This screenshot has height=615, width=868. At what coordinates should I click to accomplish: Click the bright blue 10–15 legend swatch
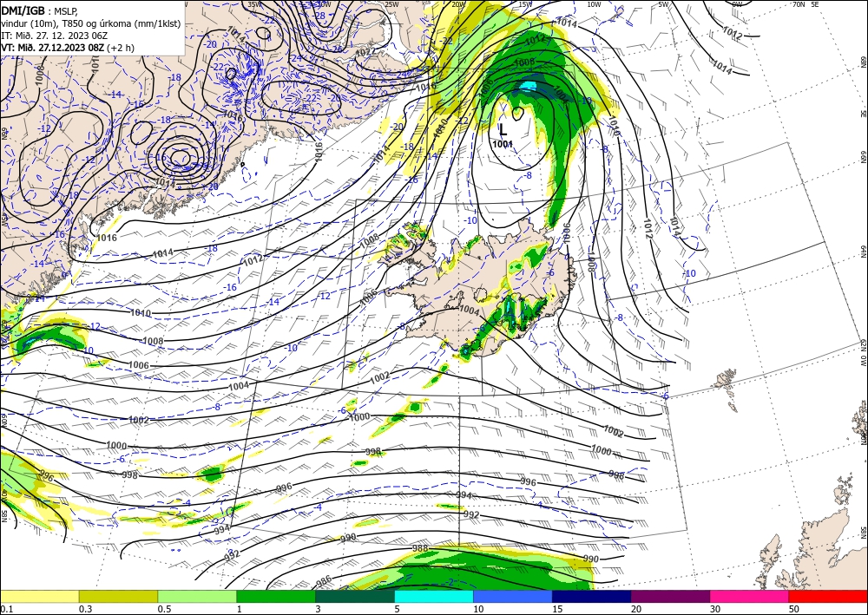coord(513,596)
